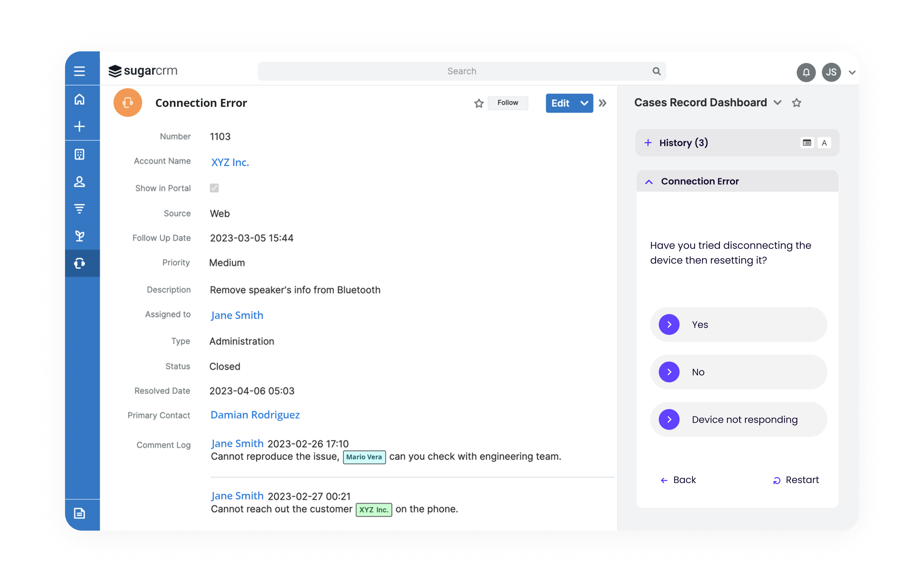The image size is (924, 582).
Task: Toggle the Connection Error favorite star
Action: (x=479, y=103)
